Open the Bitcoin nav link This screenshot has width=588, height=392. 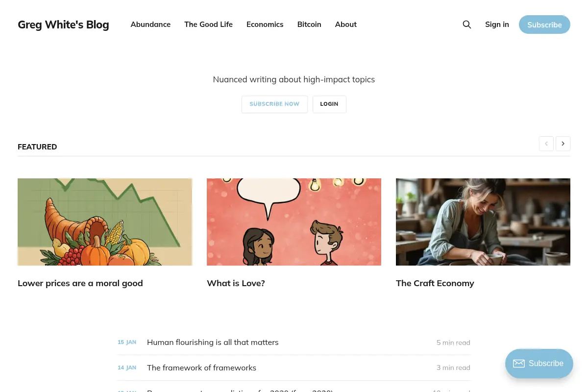pos(309,24)
